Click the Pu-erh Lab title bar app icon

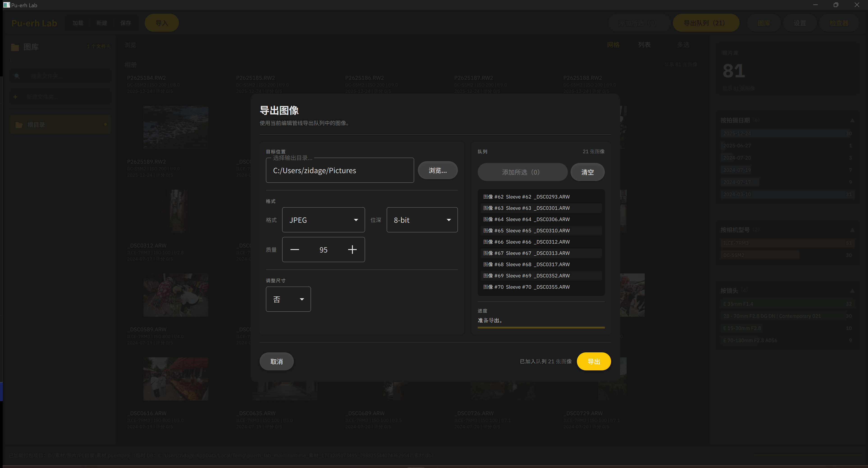6,5
